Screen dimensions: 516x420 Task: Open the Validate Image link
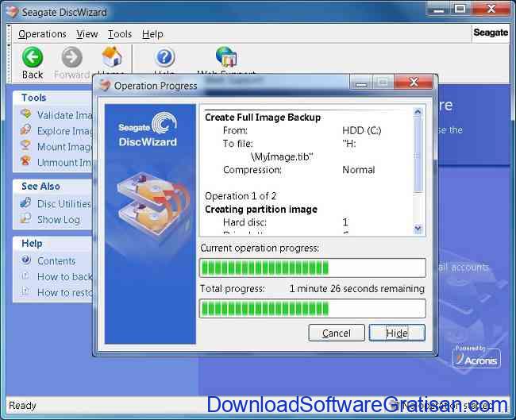[x=65, y=115]
